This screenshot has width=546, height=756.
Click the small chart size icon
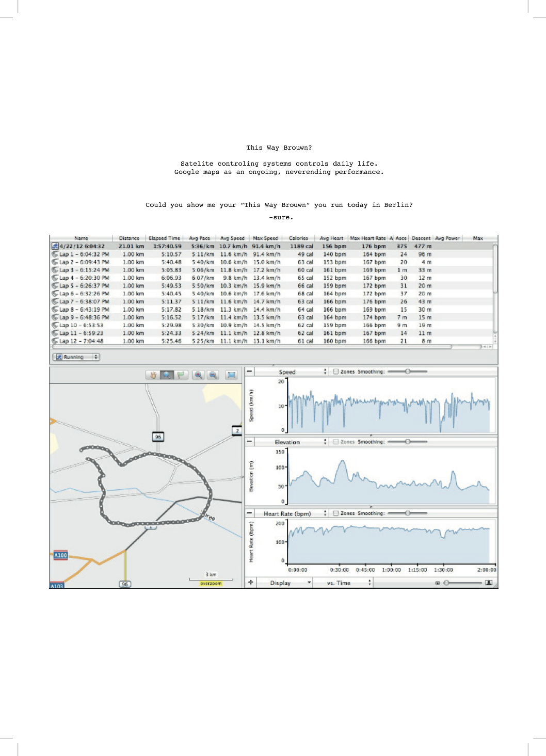coord(438,583)
